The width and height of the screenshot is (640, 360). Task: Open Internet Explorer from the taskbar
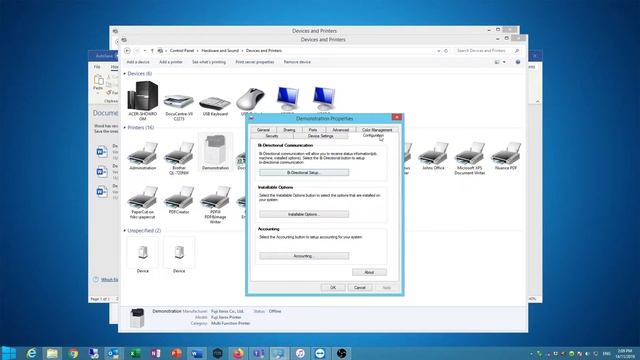click(31, 353)
